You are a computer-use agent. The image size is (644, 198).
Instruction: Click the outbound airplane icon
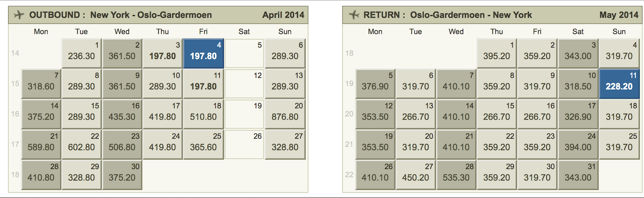[x=19, y=15]
